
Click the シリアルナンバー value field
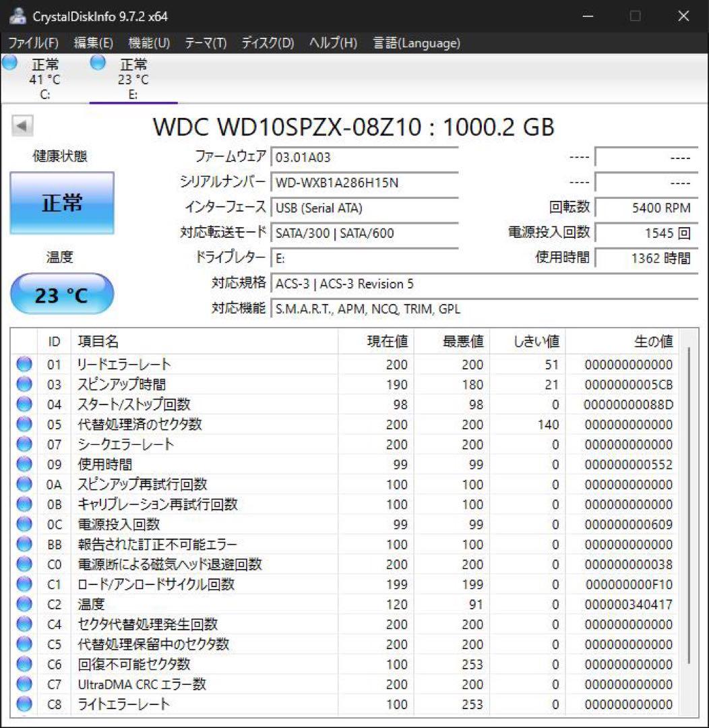pos(364,182)
